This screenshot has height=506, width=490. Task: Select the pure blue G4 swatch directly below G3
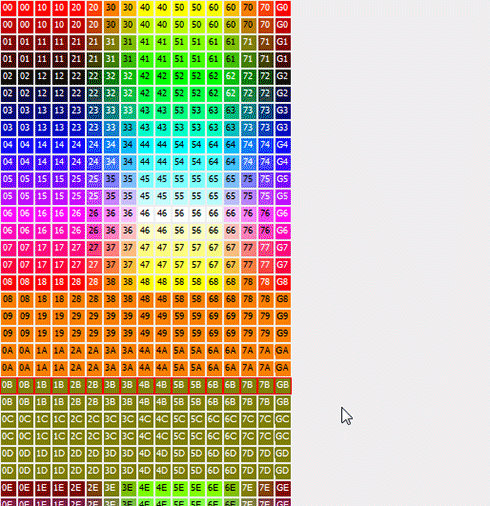click(x=282, y=145)
